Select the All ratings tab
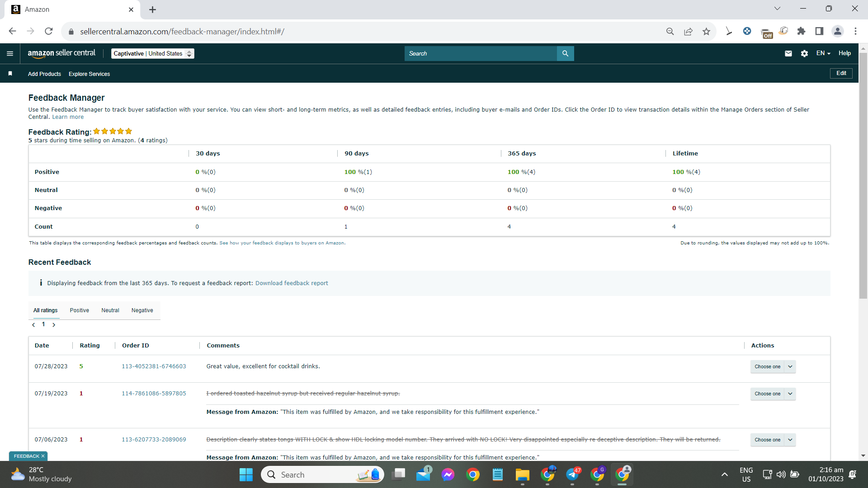868x488 pixels. [45, 310]
